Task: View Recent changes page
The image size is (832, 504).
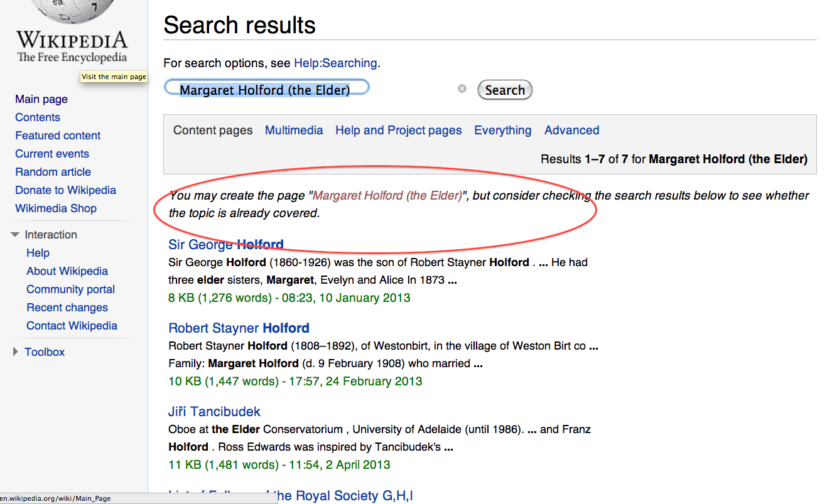Action: tap(67, 308)
